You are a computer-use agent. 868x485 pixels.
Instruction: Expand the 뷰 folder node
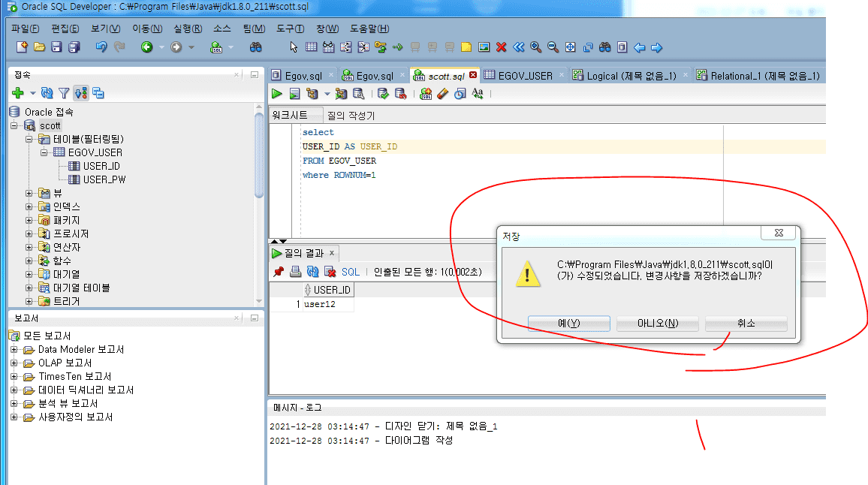click(29, 193)
